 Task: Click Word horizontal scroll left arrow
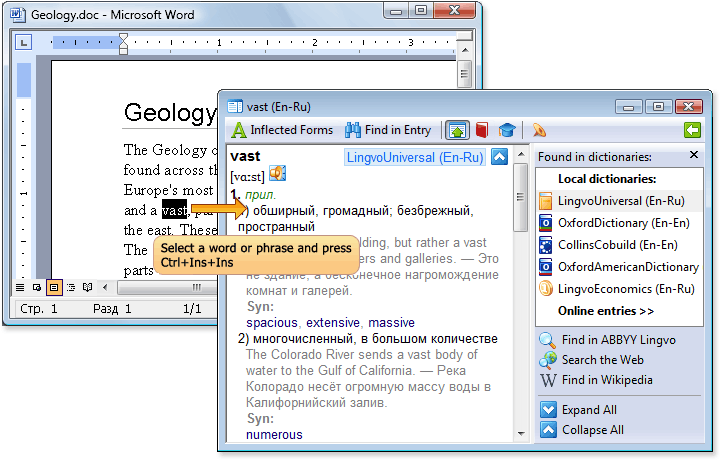[105, 288]
